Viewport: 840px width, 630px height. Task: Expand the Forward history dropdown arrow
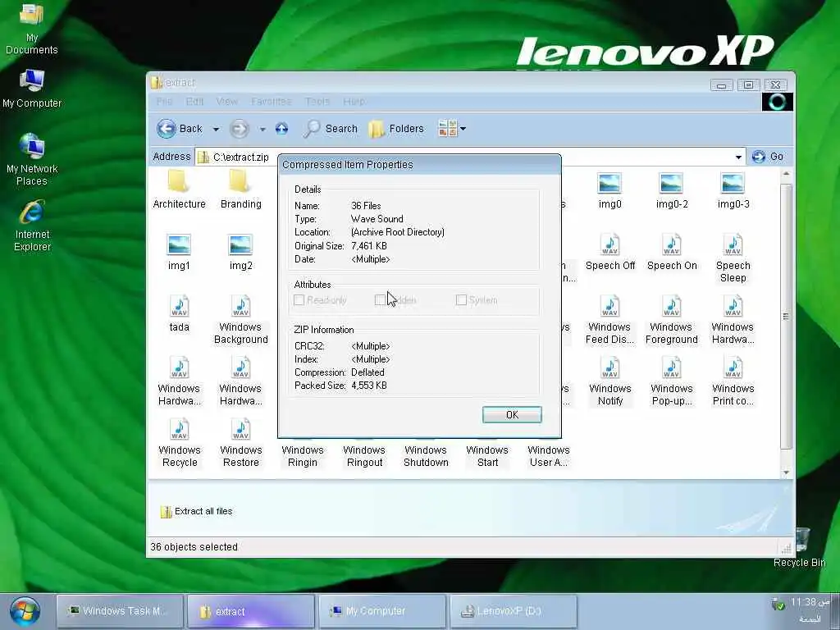tap(262, 129)
